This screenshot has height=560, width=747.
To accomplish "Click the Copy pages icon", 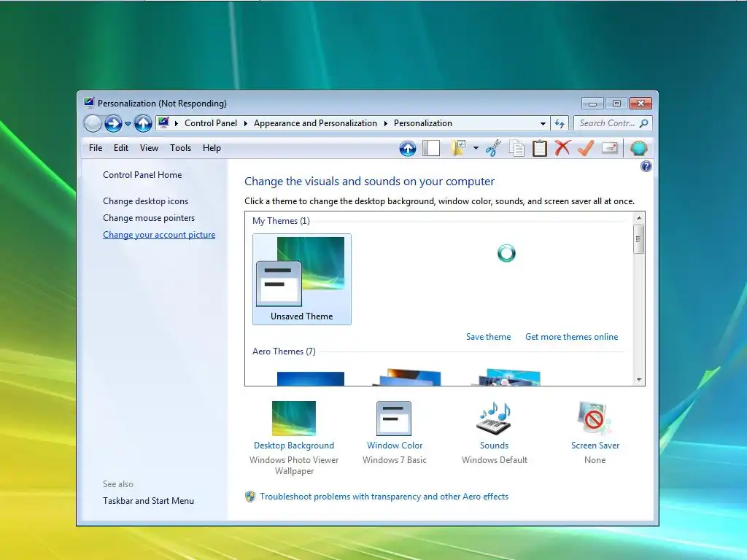I will tap(516, 148).
